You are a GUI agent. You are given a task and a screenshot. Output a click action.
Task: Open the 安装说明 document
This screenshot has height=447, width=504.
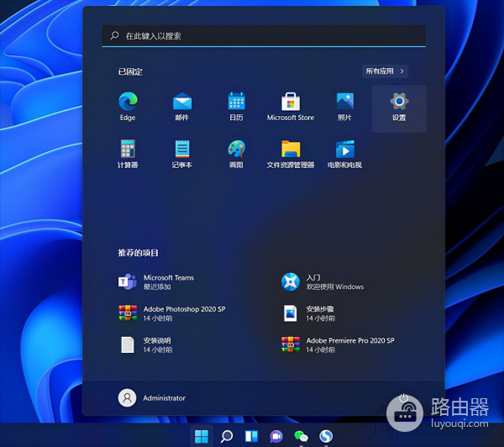point(146,344)
